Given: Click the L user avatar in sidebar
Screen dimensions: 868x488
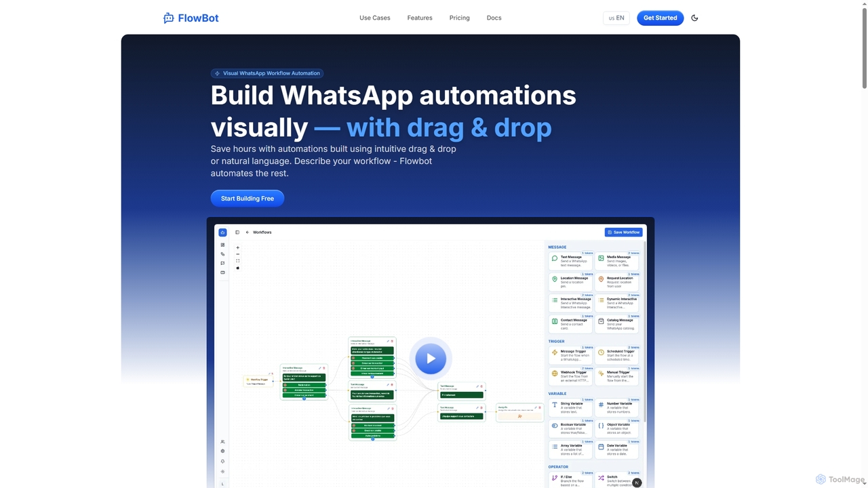Looking at the screenshot, I should pyautogui.click(x=222, y=483).
